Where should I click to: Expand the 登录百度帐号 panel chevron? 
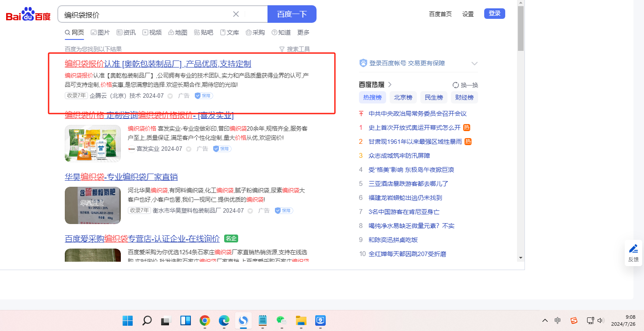coord(474,64)
